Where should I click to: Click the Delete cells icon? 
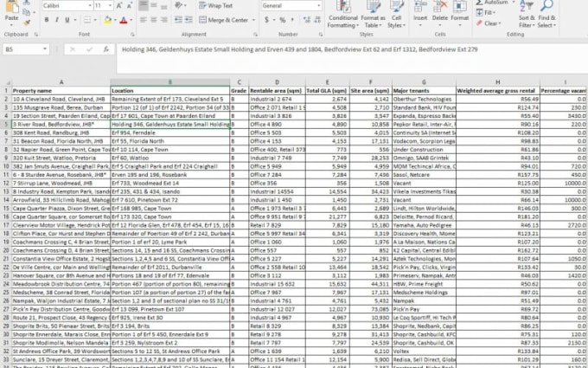440,6
